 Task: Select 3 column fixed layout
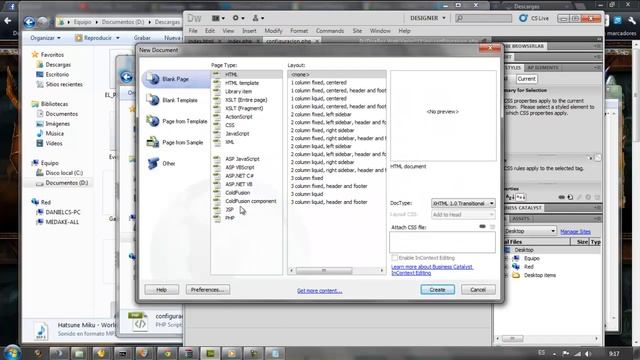point(307,178)
